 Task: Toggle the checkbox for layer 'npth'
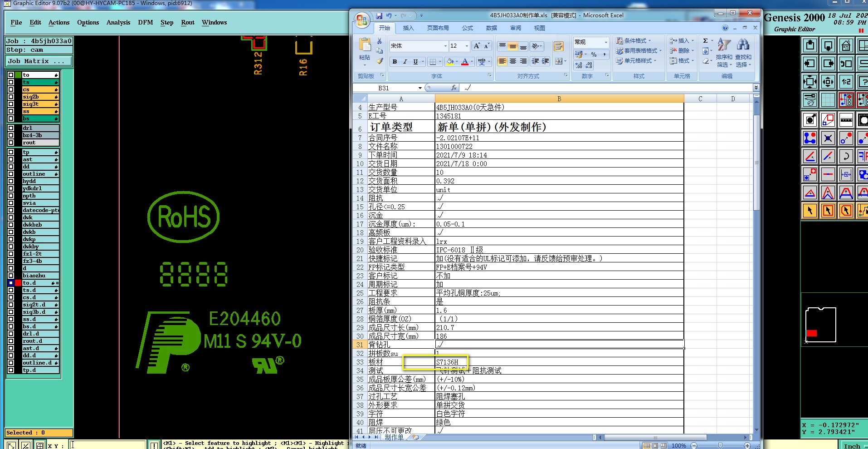point(11,196)
